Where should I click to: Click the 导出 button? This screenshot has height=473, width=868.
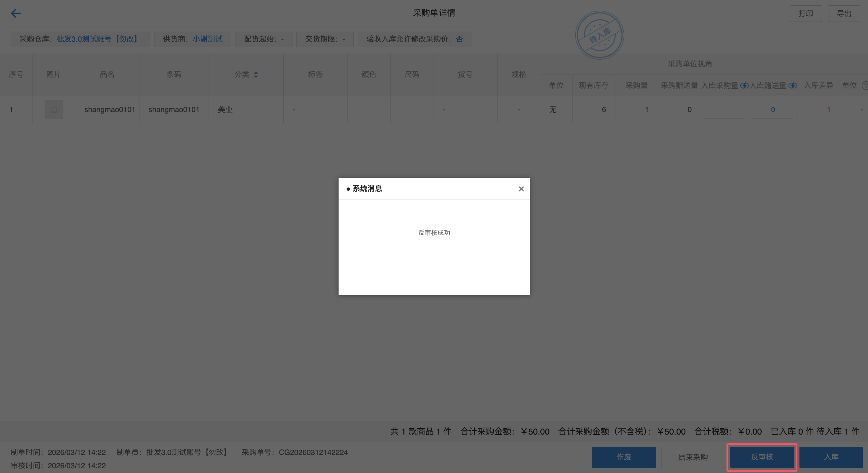click(844, 14)
